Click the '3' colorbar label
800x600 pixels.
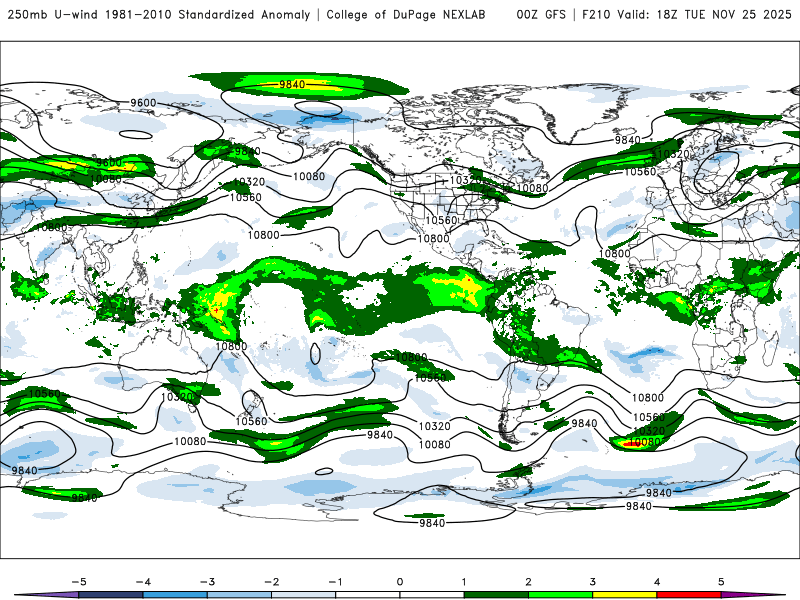pos(592,582)
